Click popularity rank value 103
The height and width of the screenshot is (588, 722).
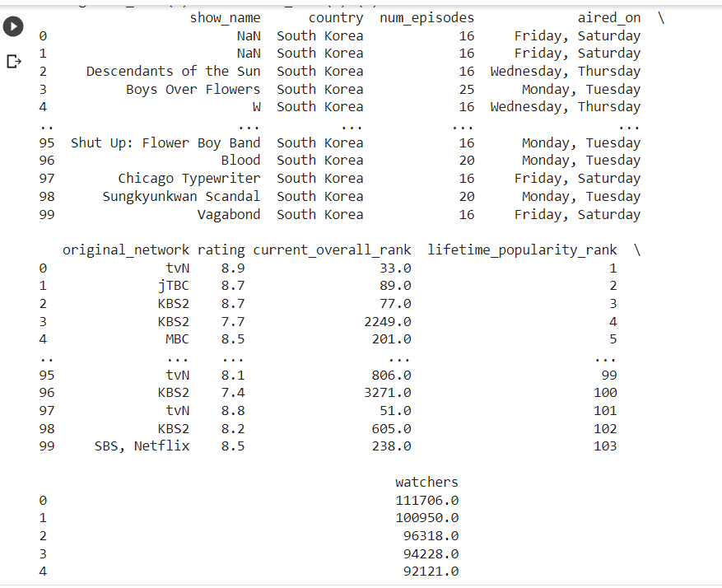click(605, 446)
